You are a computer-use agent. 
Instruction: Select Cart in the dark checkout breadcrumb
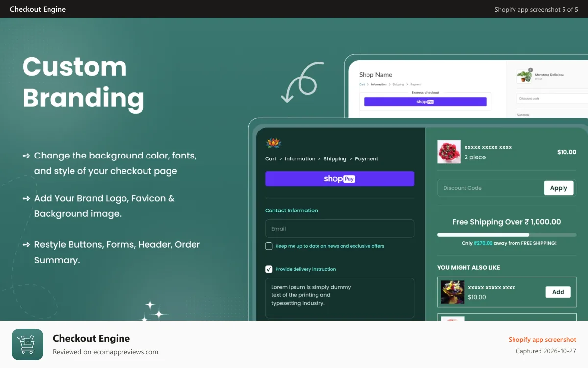point(270,159)
